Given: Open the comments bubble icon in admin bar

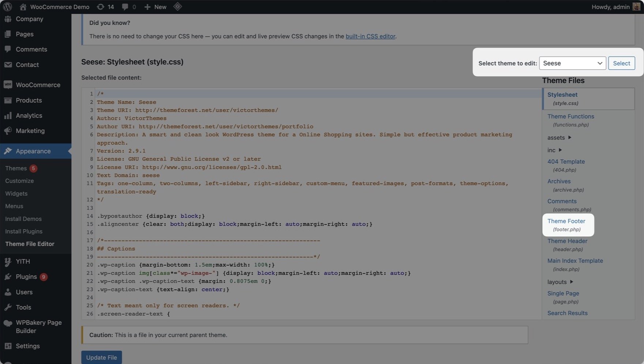Looking at the screenshot, I should click(x=125, y=7).
